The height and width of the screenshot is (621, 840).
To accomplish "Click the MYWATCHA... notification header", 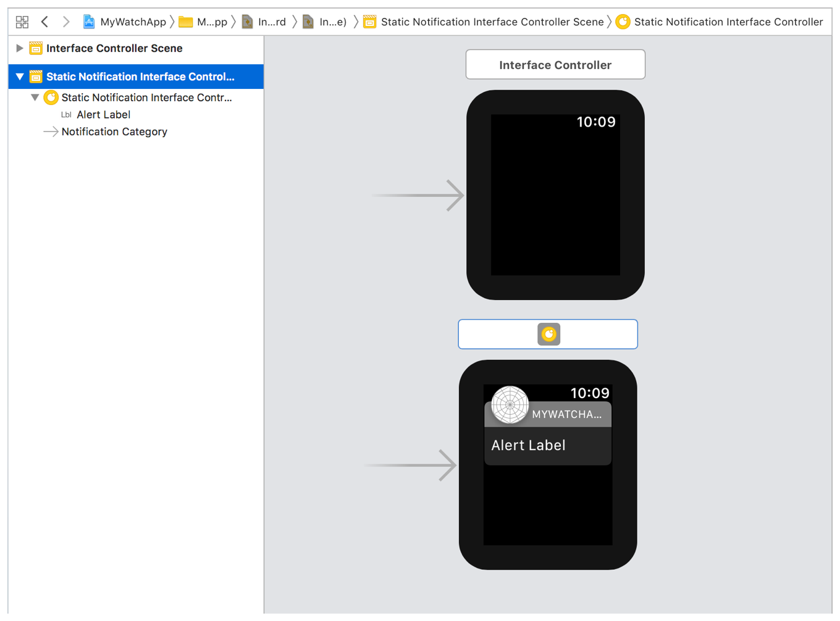I will (x=566, y=414).
